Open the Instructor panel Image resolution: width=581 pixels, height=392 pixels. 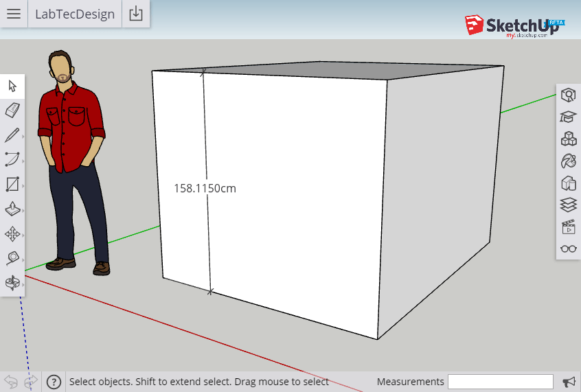(569, 117)
